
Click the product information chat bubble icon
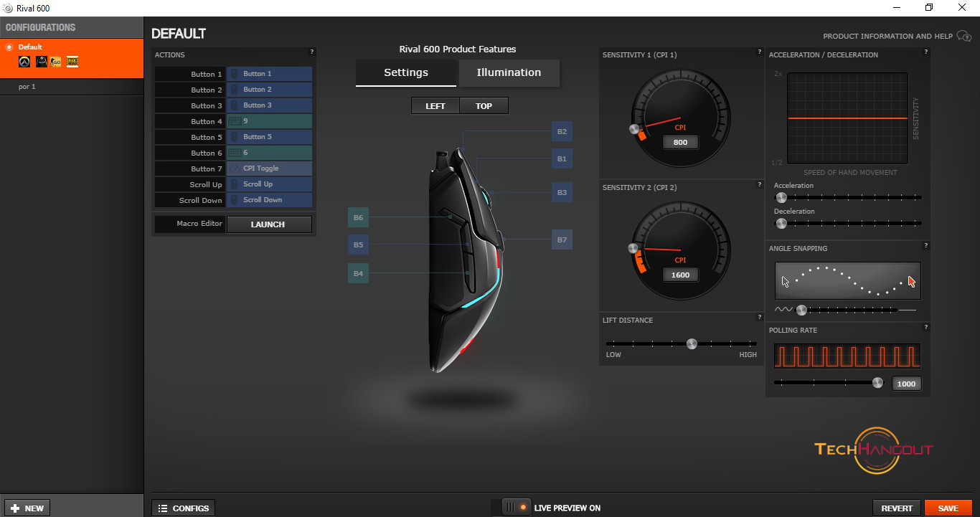coord(964,37)
